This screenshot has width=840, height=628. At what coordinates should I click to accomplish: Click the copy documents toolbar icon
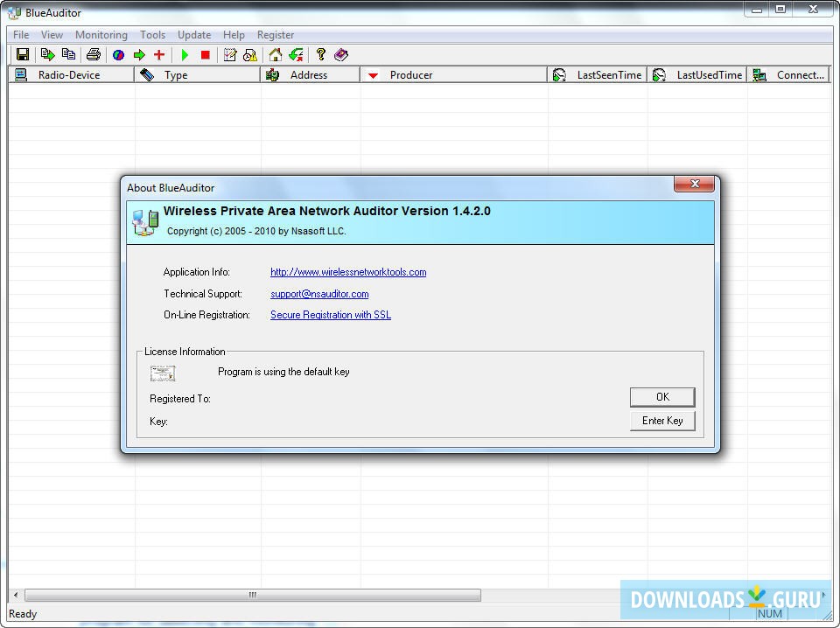tap(68, 54)
